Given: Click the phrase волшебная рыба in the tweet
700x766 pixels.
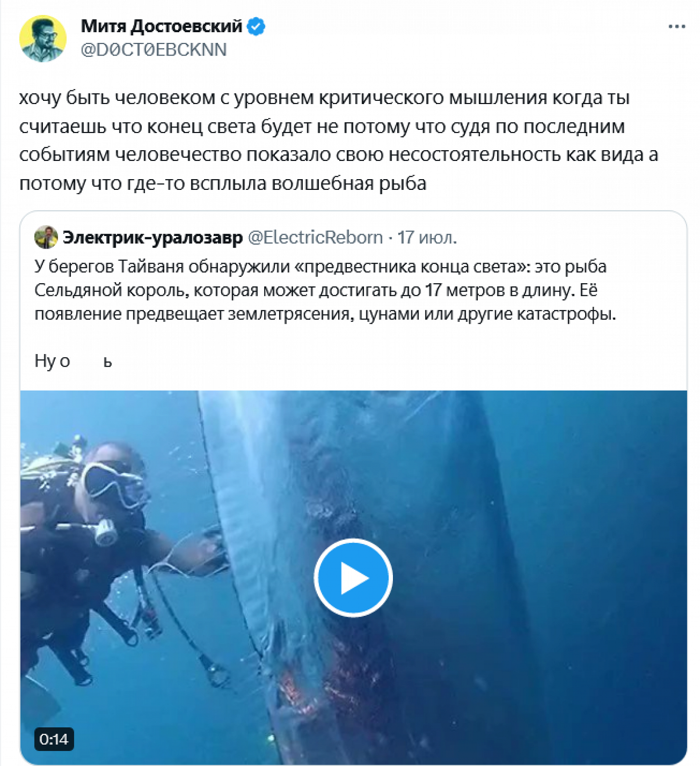Looking at the screenshot, I should 349,183.
